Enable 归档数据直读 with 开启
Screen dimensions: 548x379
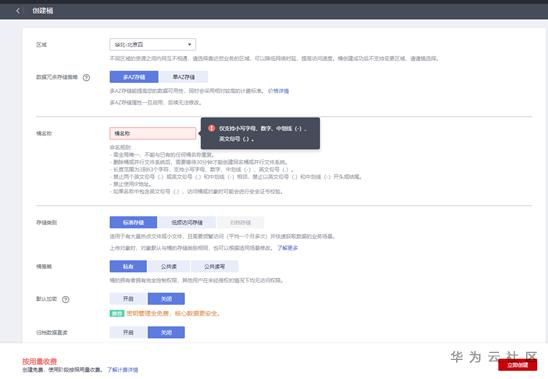128,332
